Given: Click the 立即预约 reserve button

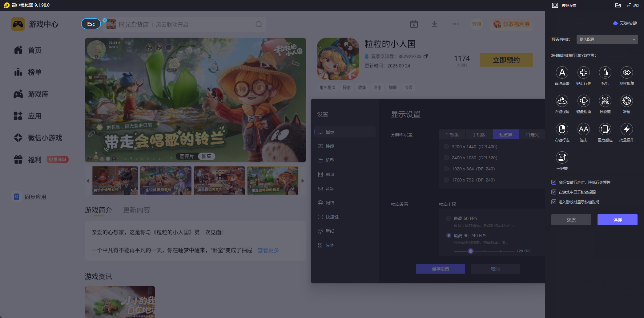Looking at the screenshot, I should 506,60.
